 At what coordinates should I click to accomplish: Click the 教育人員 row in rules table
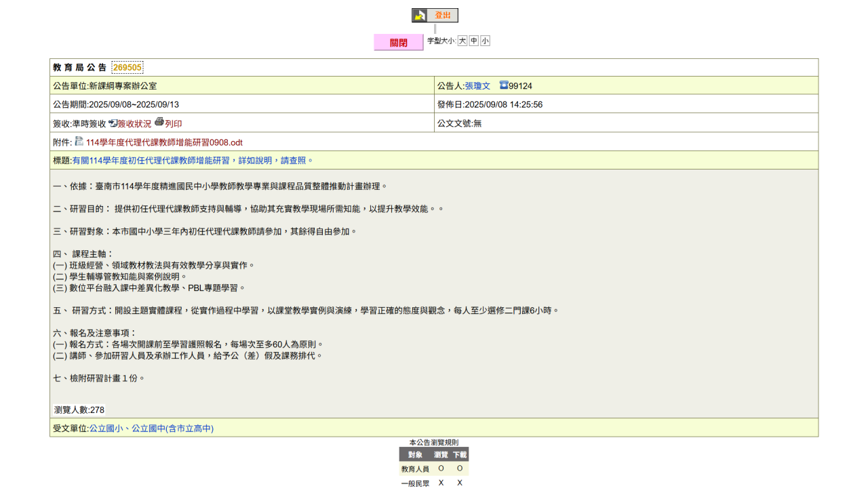415,469
